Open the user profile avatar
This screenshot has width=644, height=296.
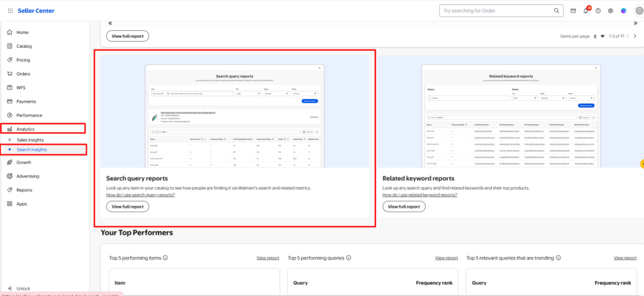point(638,11)
